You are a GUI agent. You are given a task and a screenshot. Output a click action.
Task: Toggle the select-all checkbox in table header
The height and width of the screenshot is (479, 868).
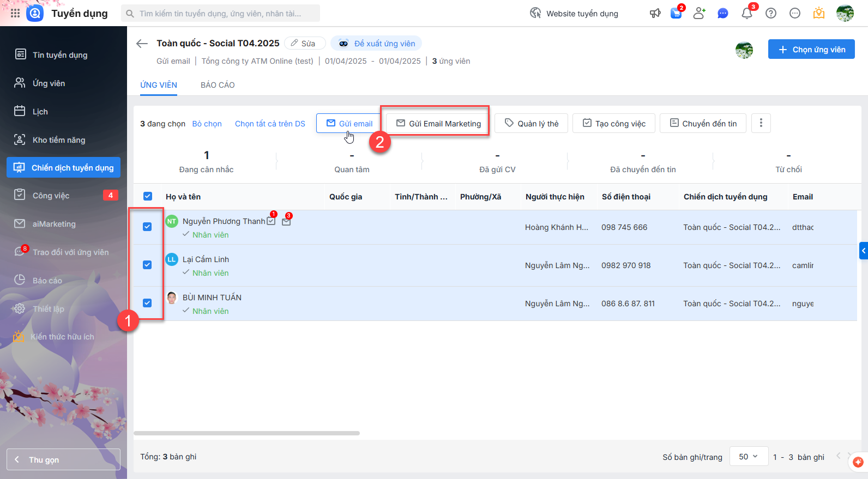click(x=148, y=196)
